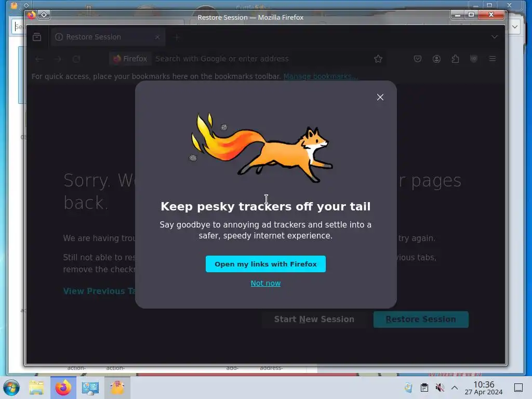Expand the list all tabs chevron
Screen dimensions: 532x399
[x=495, y=37]
